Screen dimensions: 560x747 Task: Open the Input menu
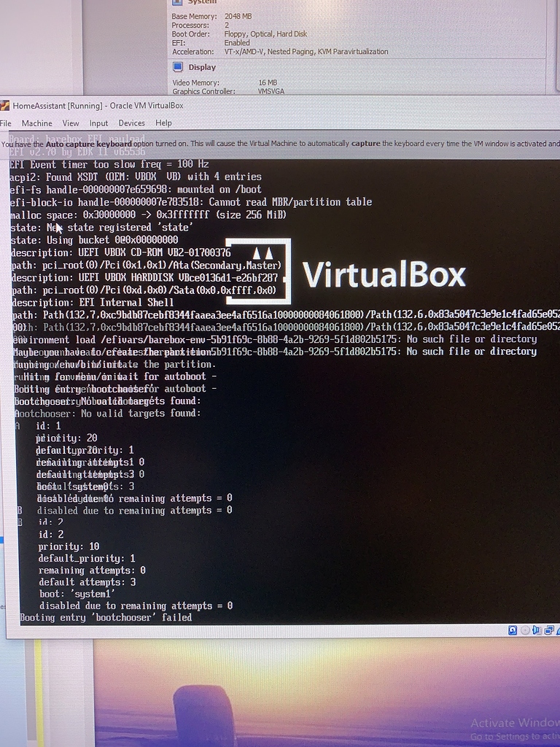98,123
